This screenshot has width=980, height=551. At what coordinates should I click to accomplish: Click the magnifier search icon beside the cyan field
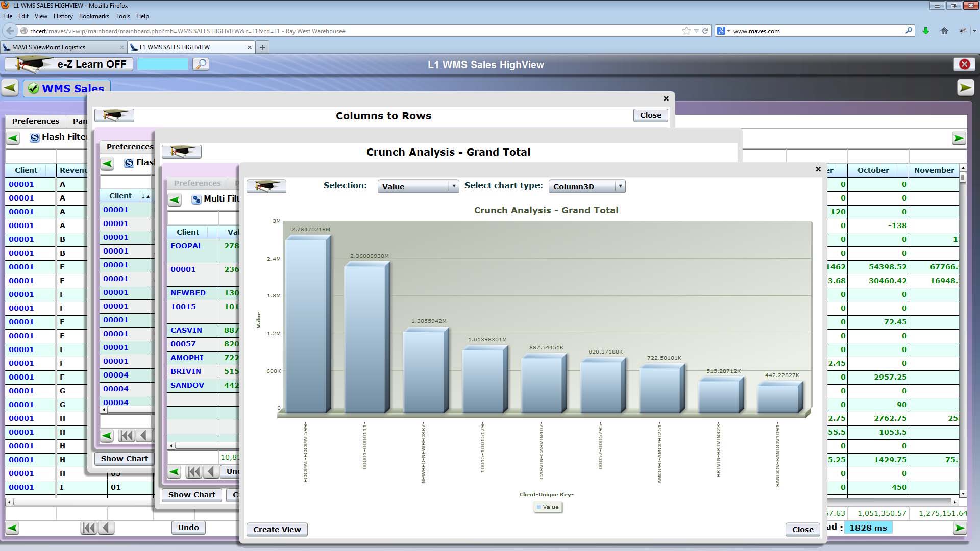pyautogui.click(x=201, y=64)
